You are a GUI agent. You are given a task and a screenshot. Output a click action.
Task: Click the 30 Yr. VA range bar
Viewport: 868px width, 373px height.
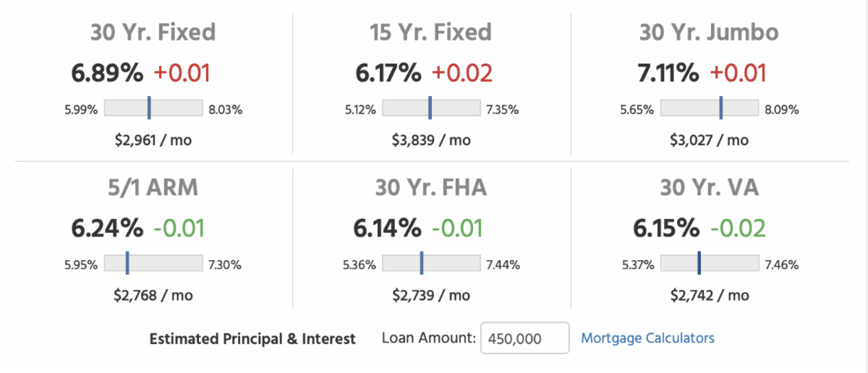[710, 264]
